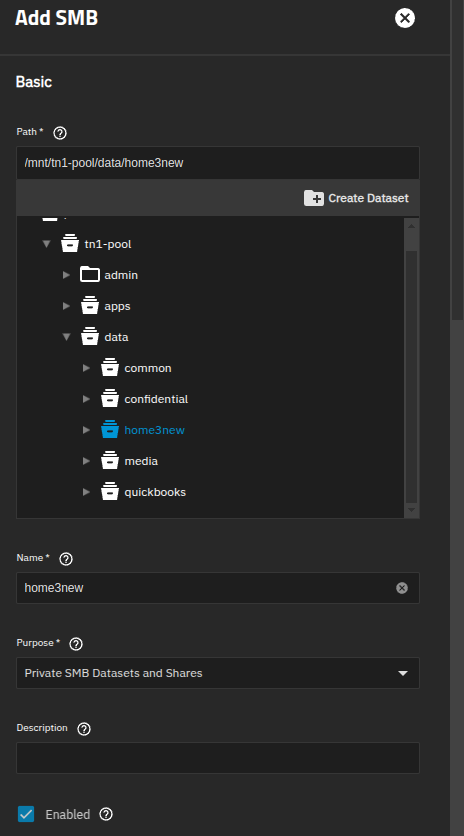Click the help icon next to Path
464x836 pixels.
60,133
